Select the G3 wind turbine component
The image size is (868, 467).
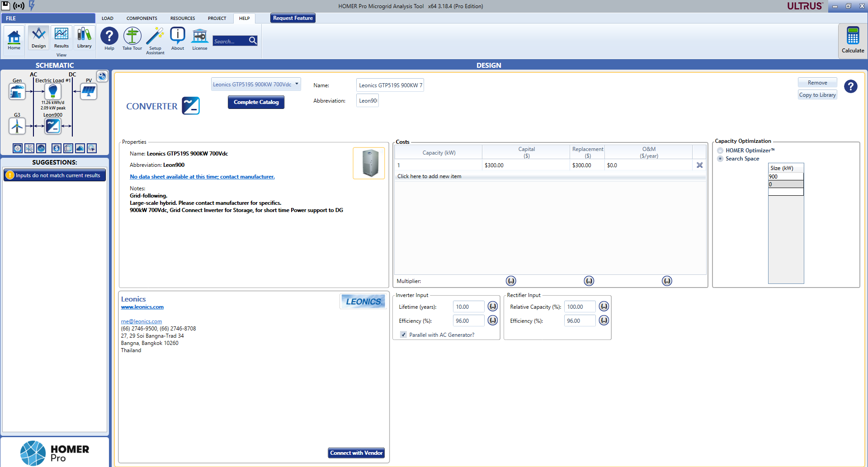pyautogui.click(x=17, y=126)
